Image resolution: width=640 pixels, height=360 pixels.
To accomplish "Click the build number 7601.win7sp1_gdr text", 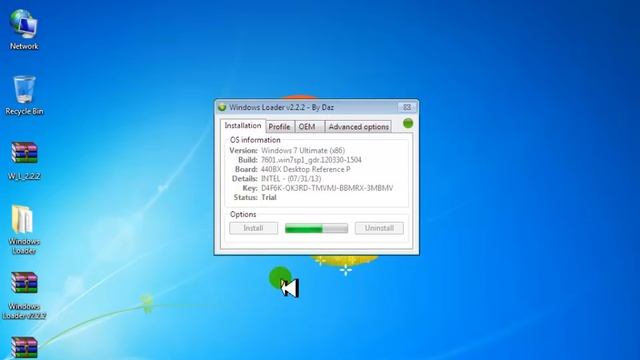I will [x=311, y=160].
